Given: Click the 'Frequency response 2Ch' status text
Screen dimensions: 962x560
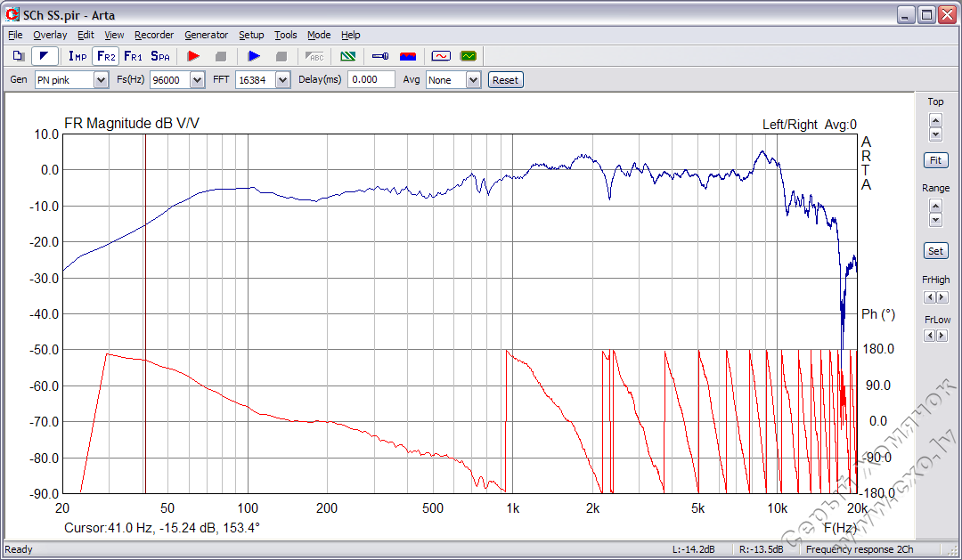Looking at the screenshot, I should (860, 549).
